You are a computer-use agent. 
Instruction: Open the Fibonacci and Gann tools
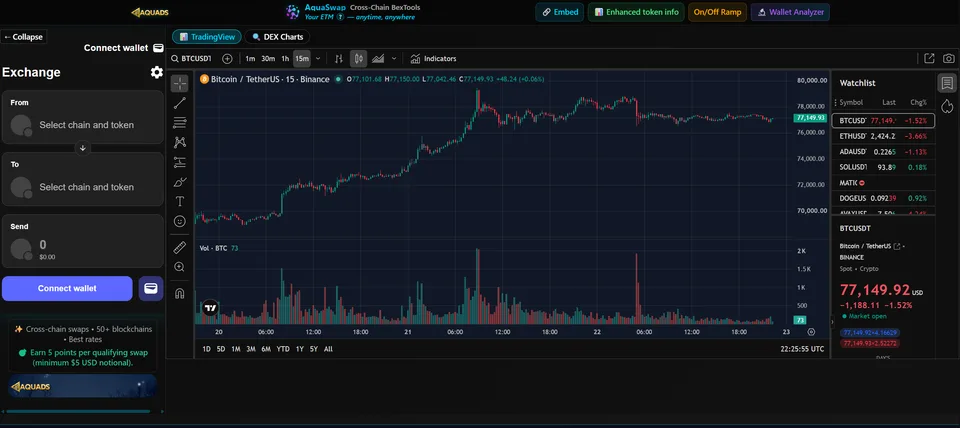point(179,122)
